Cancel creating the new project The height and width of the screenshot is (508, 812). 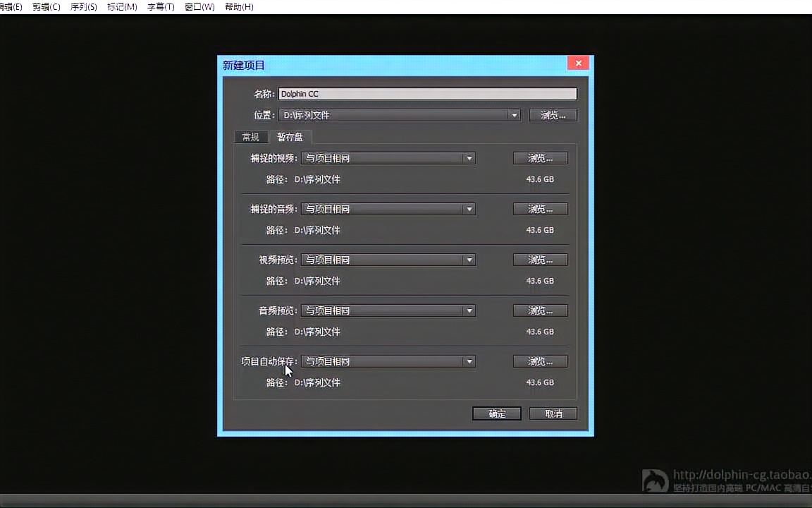point(553,413)
